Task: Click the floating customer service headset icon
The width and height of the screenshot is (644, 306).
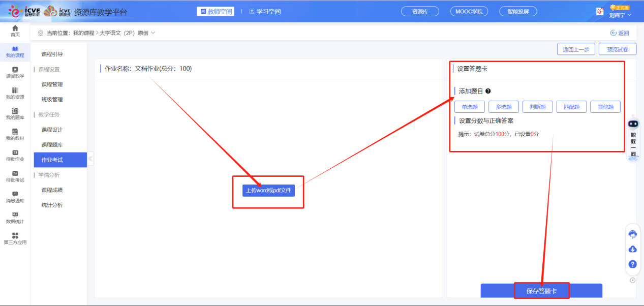Action: 633,234
